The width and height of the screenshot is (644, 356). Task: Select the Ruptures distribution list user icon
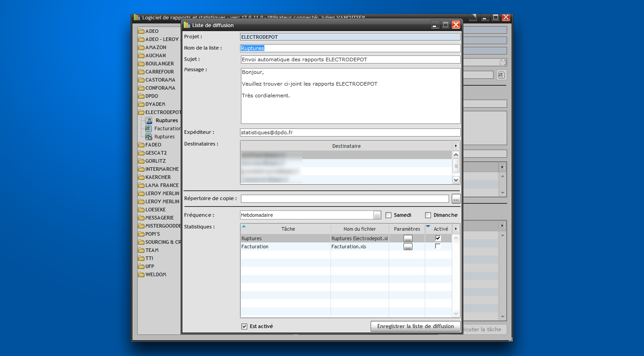coord(149,120)
